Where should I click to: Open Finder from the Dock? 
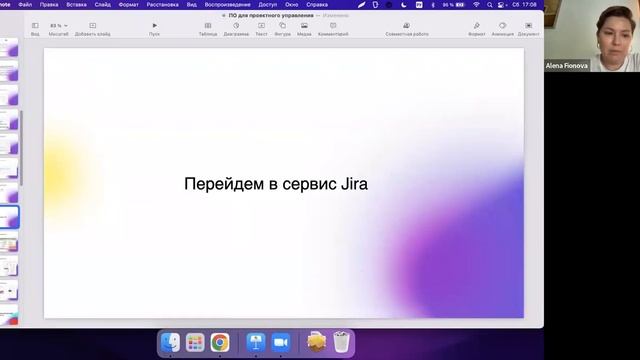click(170, 342)
